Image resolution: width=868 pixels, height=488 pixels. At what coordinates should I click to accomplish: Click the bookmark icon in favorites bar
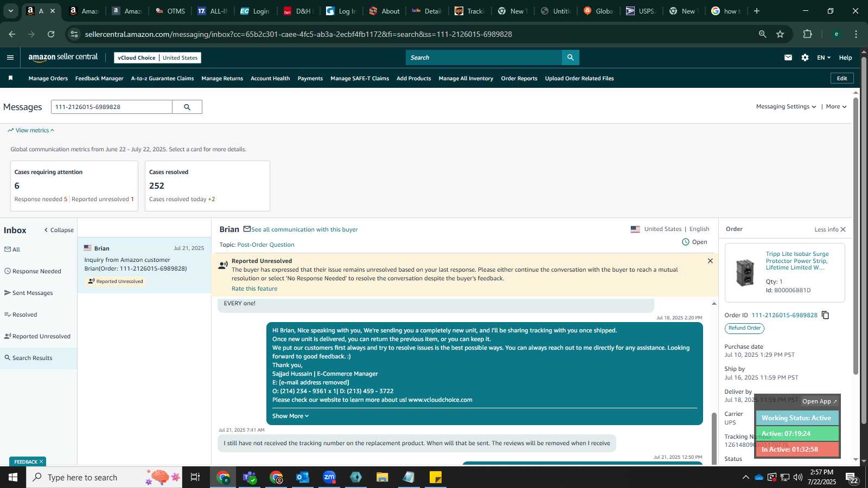(x=10, y=78)
